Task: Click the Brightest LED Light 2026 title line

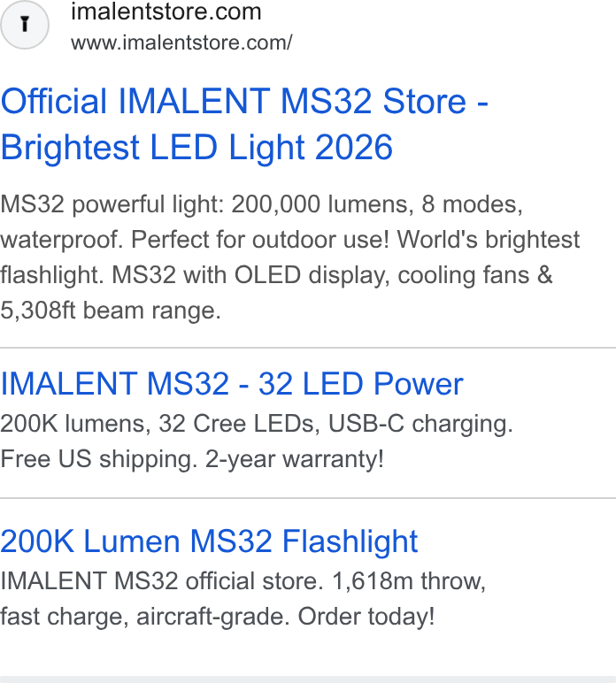Action: coord(196,147)
